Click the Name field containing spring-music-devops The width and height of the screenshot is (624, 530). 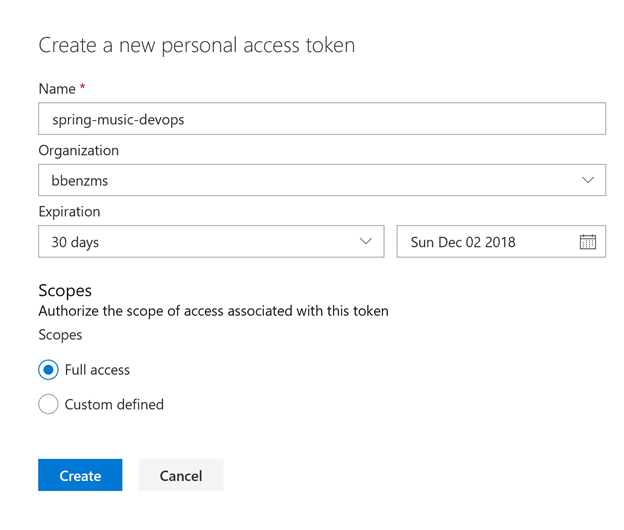[x=322, y=119]
